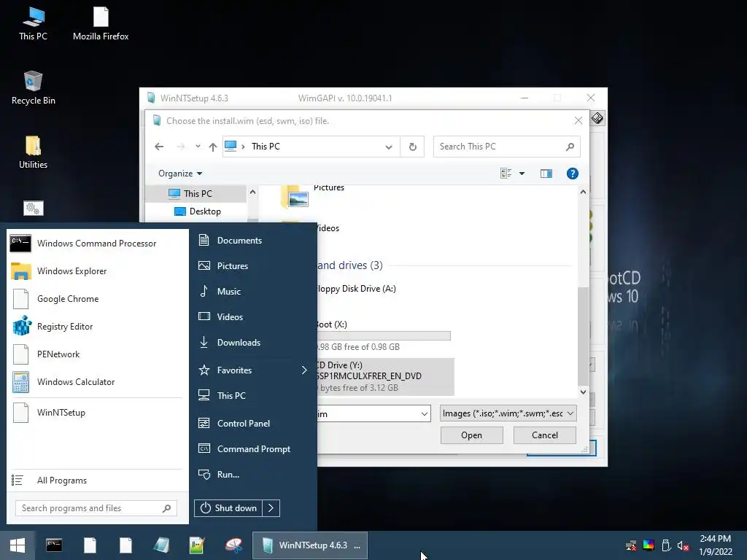747x560 pixels.
Task: Go up one folder level
Action: click(213, 147)
